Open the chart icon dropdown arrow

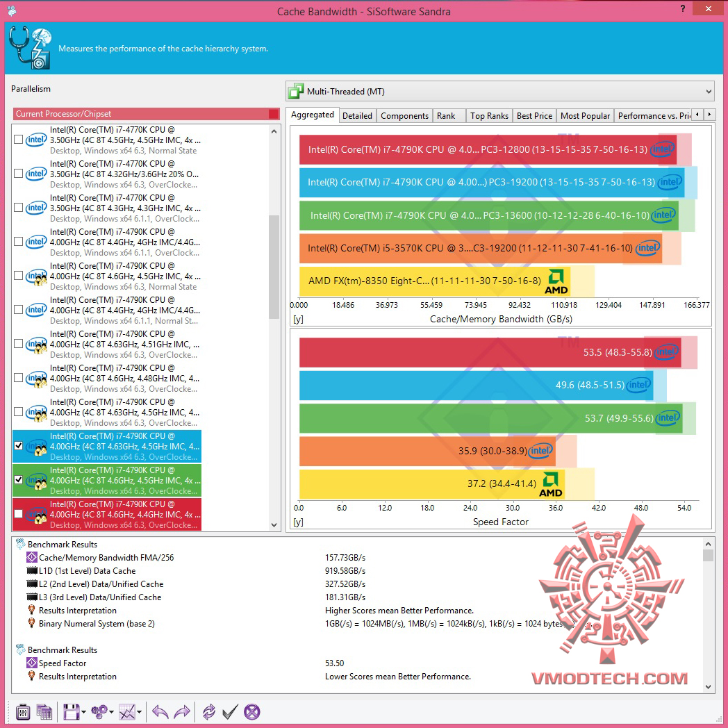point(139,712)
